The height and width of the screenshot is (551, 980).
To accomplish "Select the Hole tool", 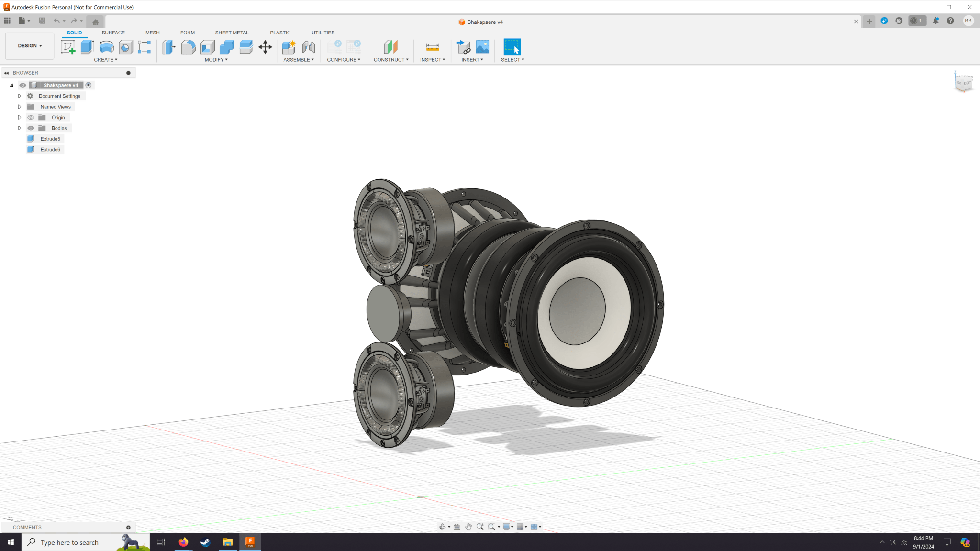I will [x=125, y=47].
